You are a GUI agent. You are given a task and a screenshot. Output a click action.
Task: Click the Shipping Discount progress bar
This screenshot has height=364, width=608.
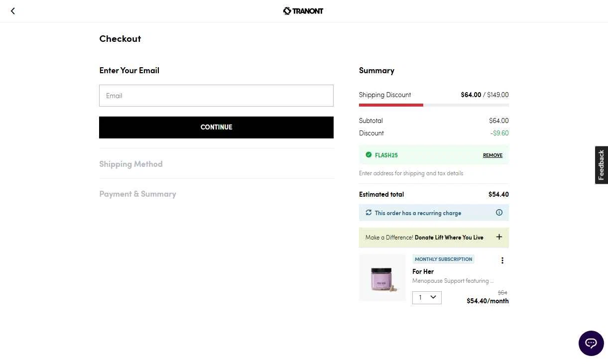click(434, 105)
